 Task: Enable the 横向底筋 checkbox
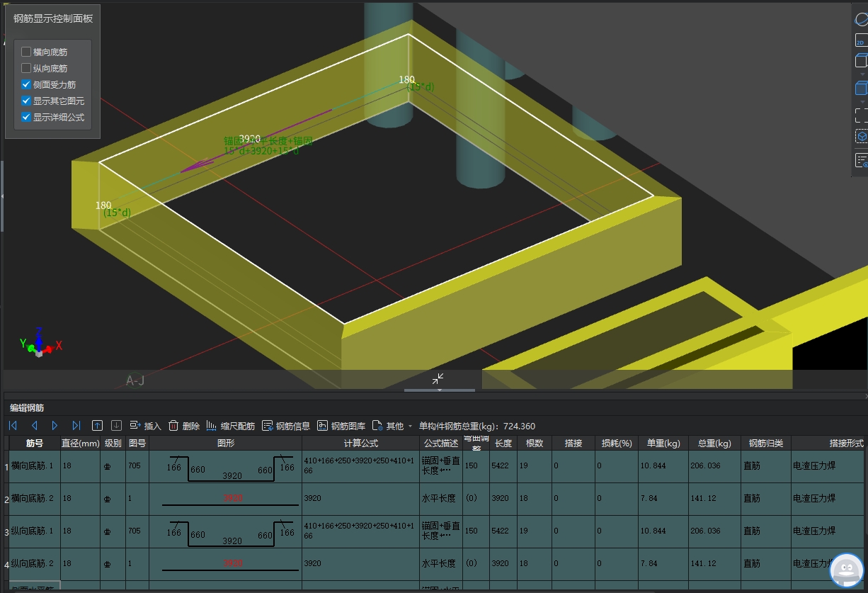click(26, 52)
